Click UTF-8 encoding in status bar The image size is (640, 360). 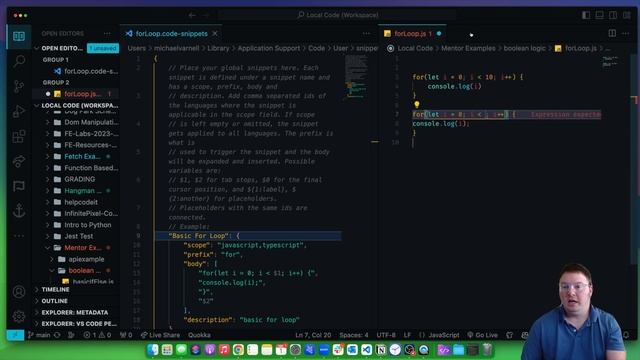[386, 335]
